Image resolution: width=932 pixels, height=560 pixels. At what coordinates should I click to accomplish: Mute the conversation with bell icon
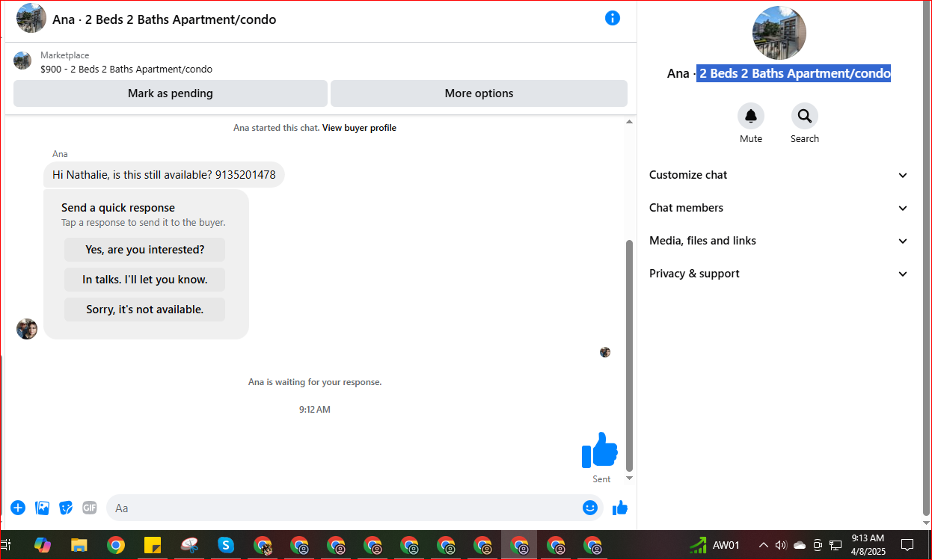click(x=751, y=116)
